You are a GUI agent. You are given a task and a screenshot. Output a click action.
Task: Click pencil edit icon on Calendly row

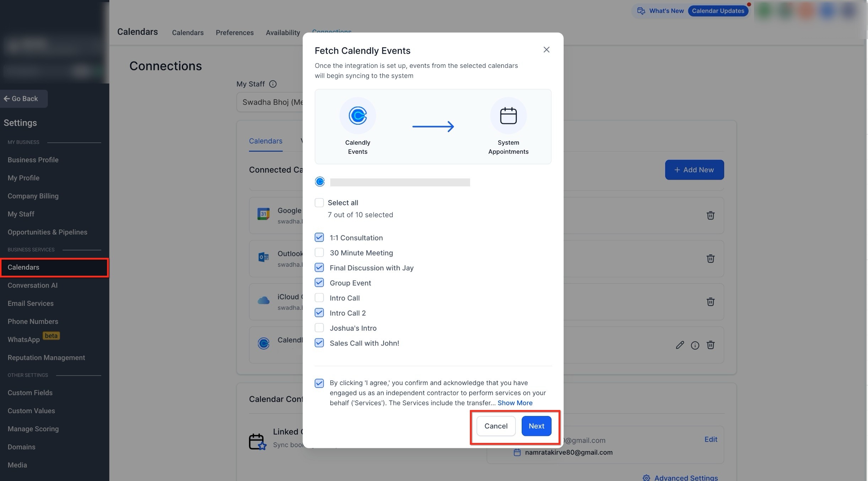tap(680, 345)
